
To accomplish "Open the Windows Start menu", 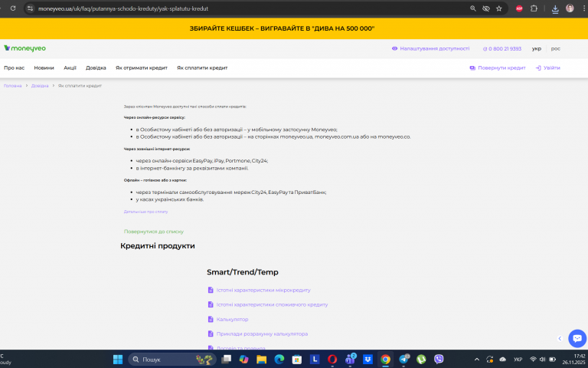I will [x=118, y=360].
